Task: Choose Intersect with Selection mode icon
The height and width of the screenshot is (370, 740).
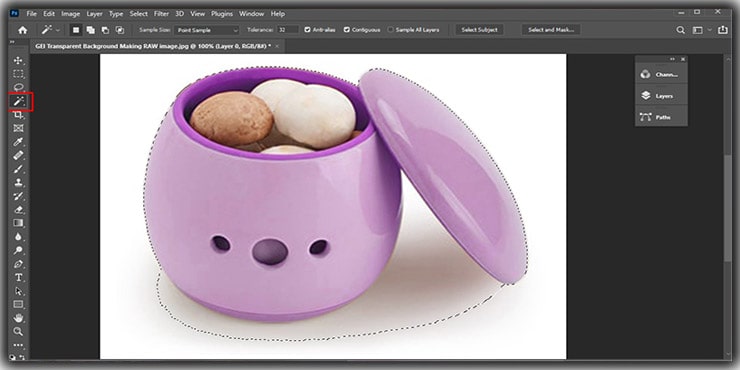Action: 120,30
